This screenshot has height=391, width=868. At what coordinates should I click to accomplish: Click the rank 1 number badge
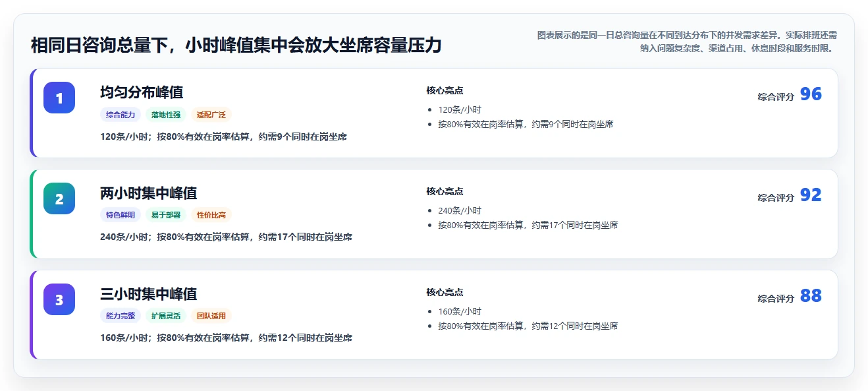(x=59, y=98)
